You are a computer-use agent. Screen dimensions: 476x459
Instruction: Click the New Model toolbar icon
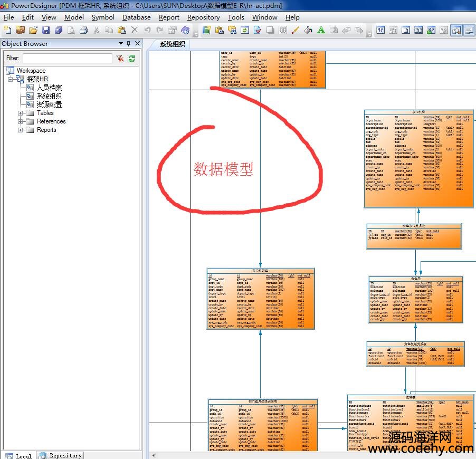(x=7, y=30)
